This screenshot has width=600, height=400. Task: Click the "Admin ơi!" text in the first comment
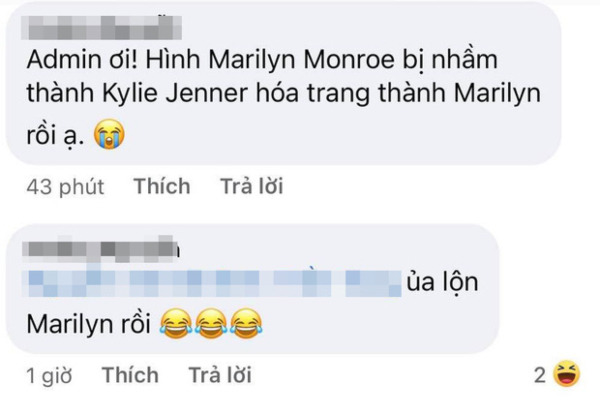(82, 60)
